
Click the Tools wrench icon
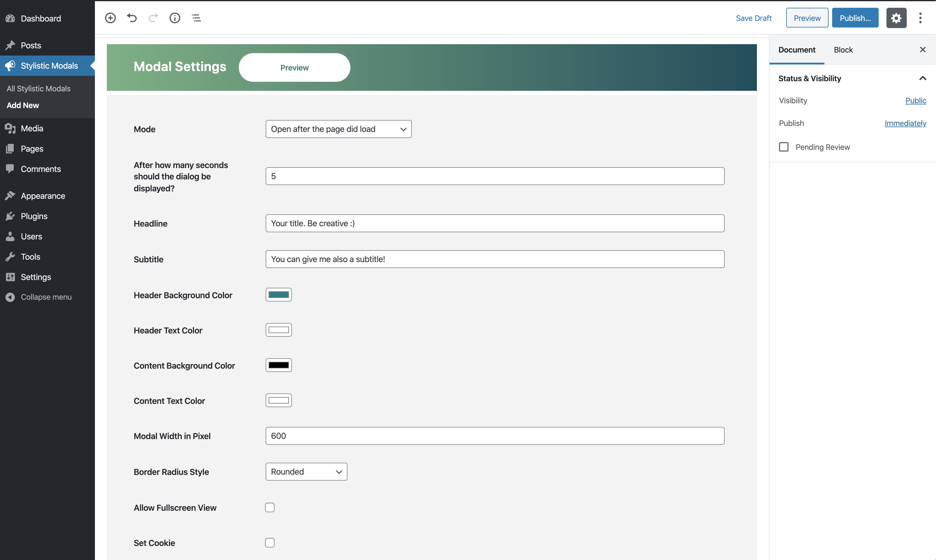tap(10, 257)
